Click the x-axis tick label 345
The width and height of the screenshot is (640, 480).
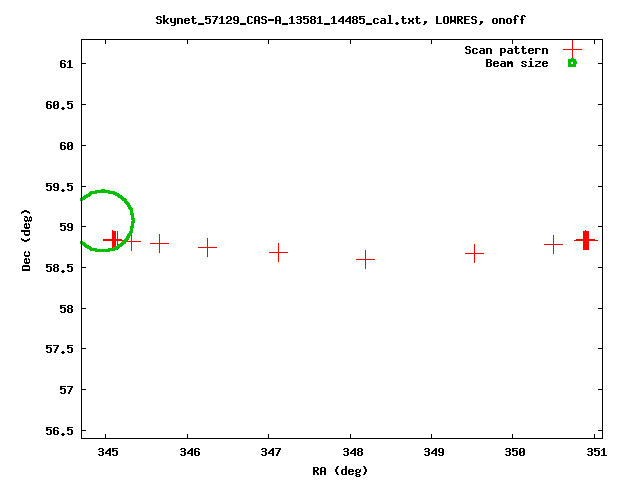tap(108, 452)
